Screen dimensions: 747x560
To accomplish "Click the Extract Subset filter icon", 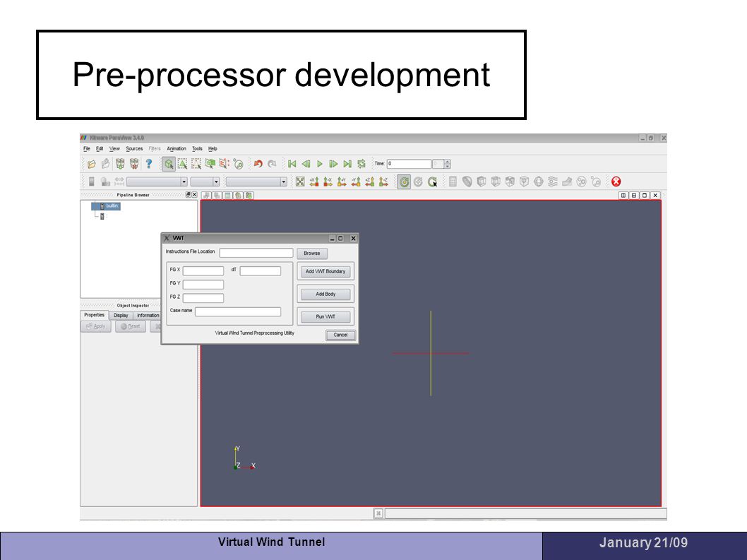I will pos(524,181).
